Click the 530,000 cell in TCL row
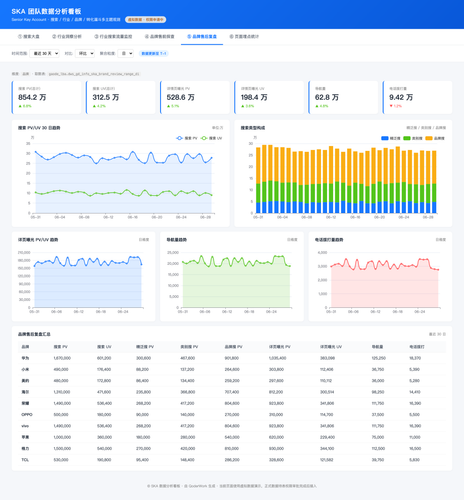Image resolution: width=464 pixels, height=500 pixels. pyautogui.click(x=61, y=460)
